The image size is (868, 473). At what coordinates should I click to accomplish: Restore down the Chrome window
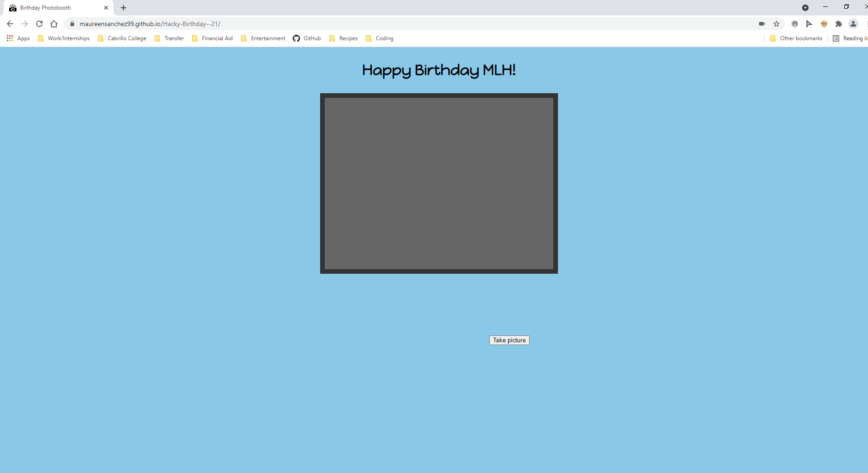coord(847,7)
